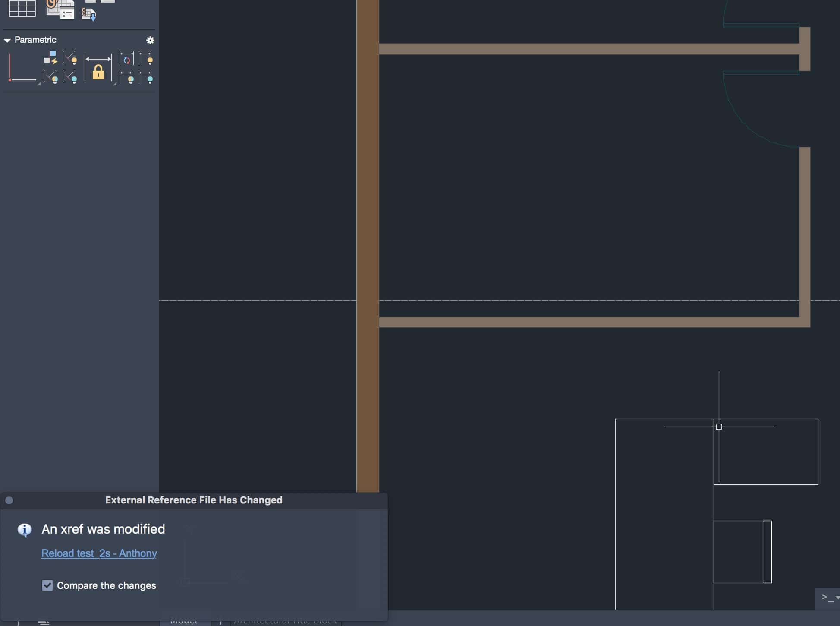Collapse the Parametric panel section

point(7,40)
